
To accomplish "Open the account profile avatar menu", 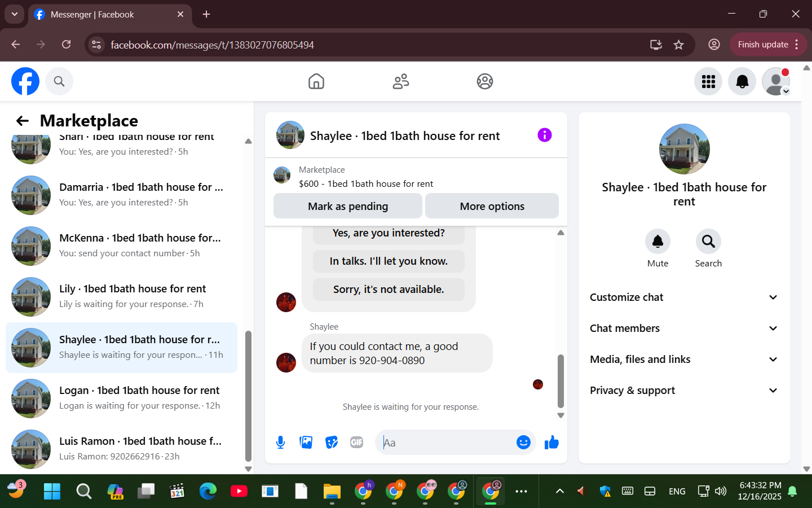I will 776,81.
